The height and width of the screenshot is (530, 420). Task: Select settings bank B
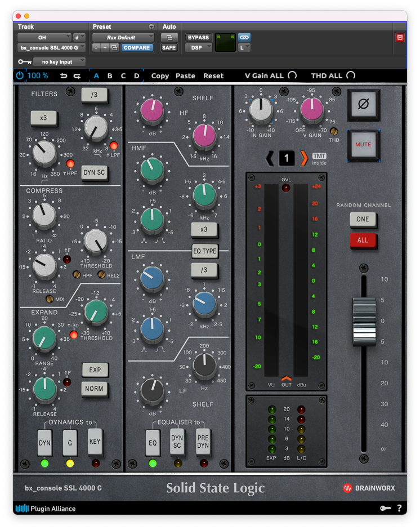110,75
